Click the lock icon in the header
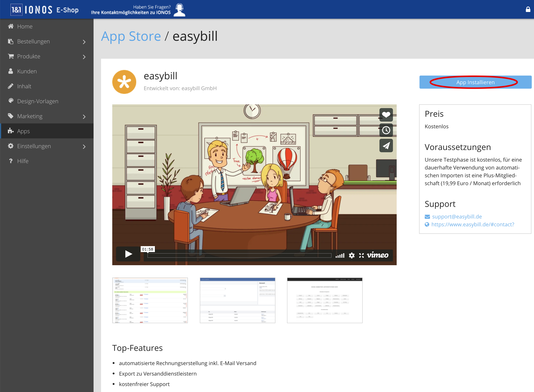Image resolution: width=534 pixels, height=392 pixels. coord(528,9)
